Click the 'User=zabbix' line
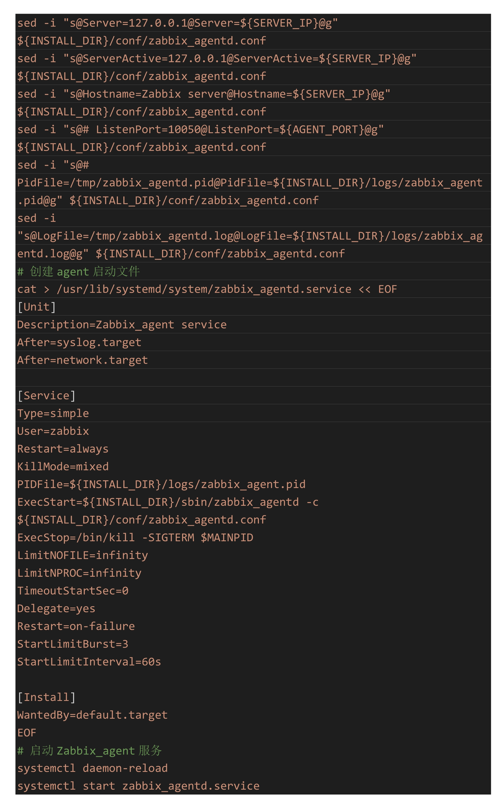 [x=53, y=431]
